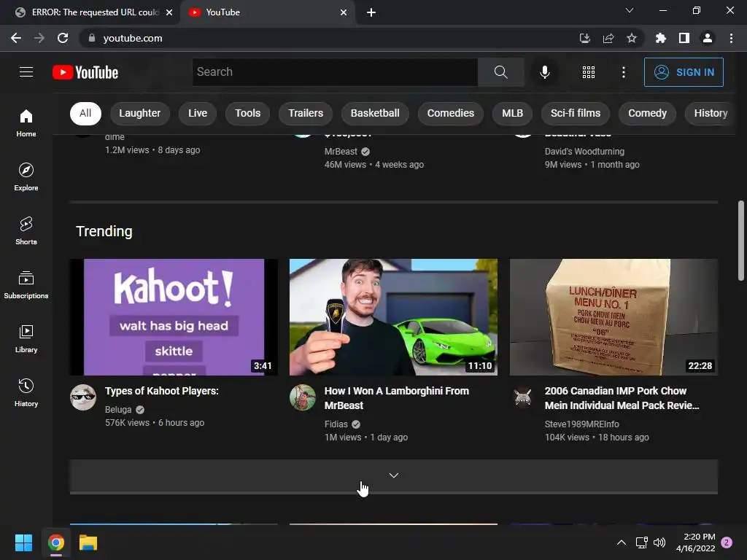Open Steve1989MREInfo channel name link
Screen dimensions: 747x560
[581, 424]
